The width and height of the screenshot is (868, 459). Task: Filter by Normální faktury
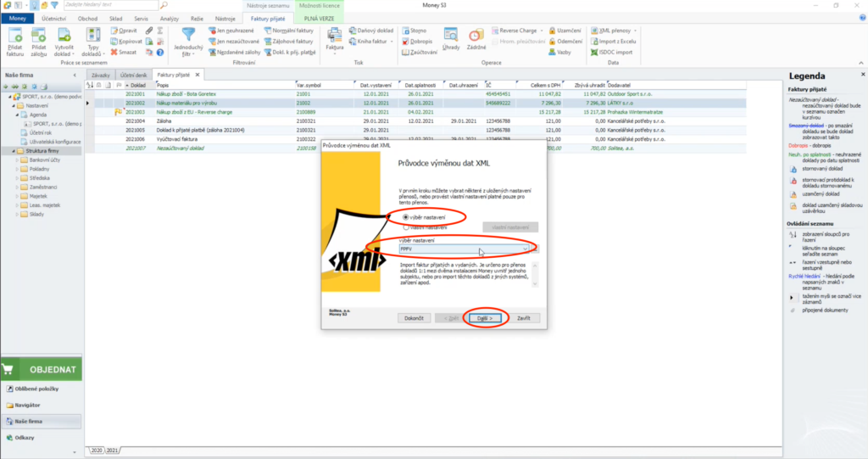(x=288, y=31)
